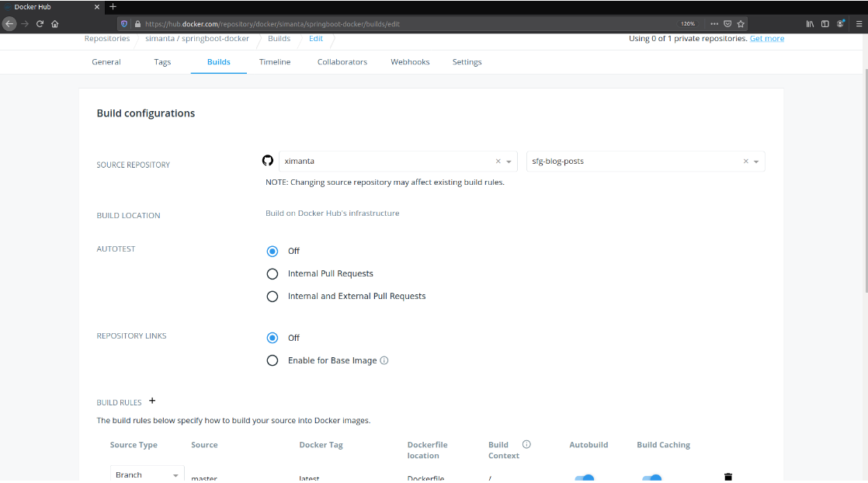Open the Timeline tab
This screenshot has width=868, height=483.
[275, 62]
